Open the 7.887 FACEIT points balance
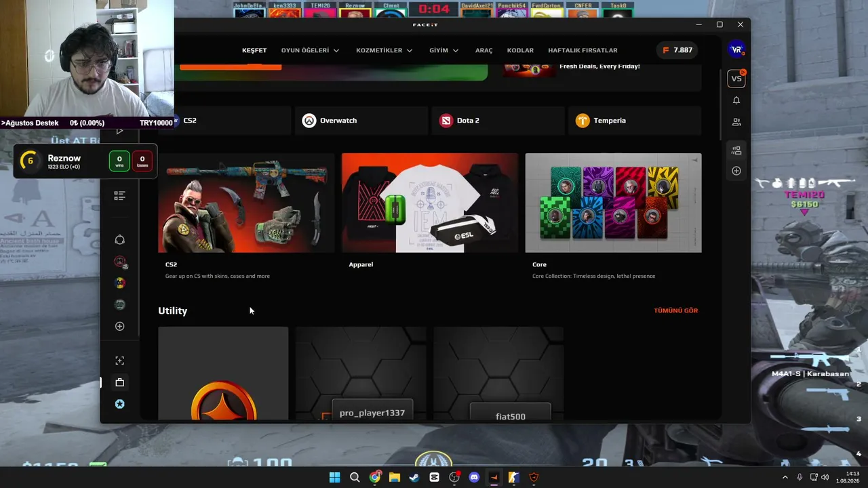This screenshot has height=488, width=868. pos(678,50)
